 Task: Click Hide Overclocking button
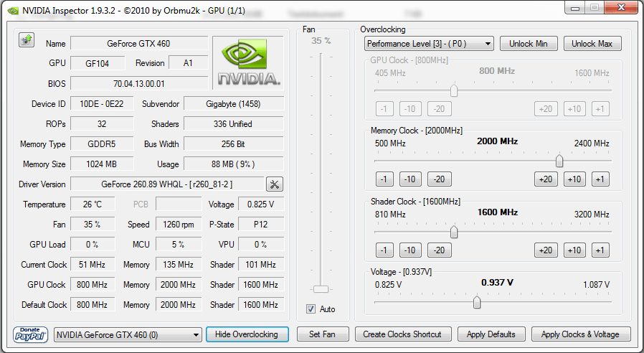pyautogui.click(x=247, y=334)
